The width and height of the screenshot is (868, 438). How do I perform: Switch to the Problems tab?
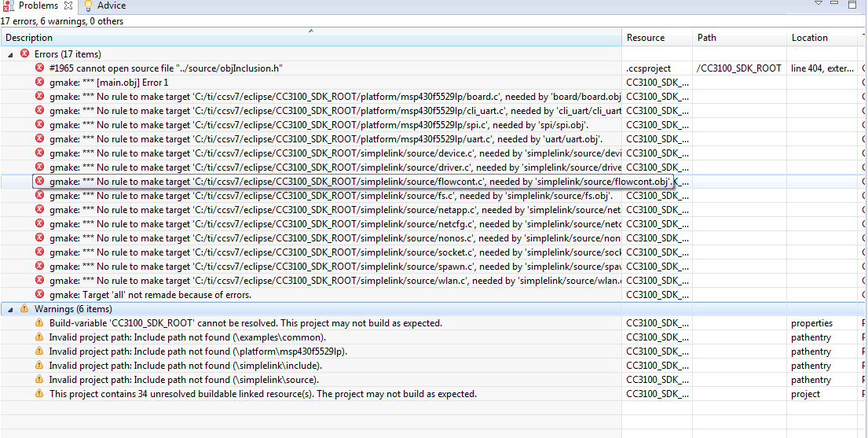(x=38, y=6)
